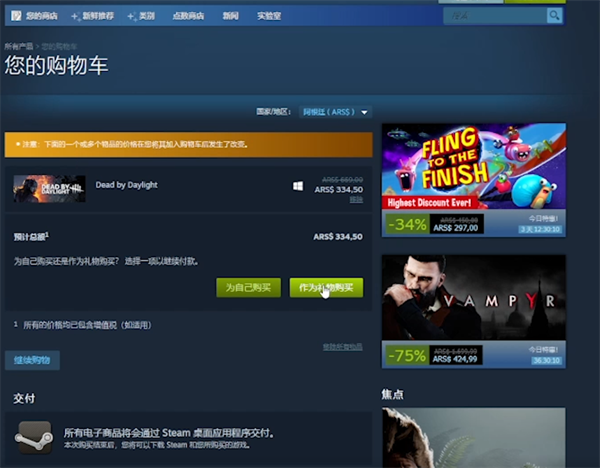Click the 您的购物车 breadcrumb
This screenshot has height=468, width=600.
[x=59, y=47]
